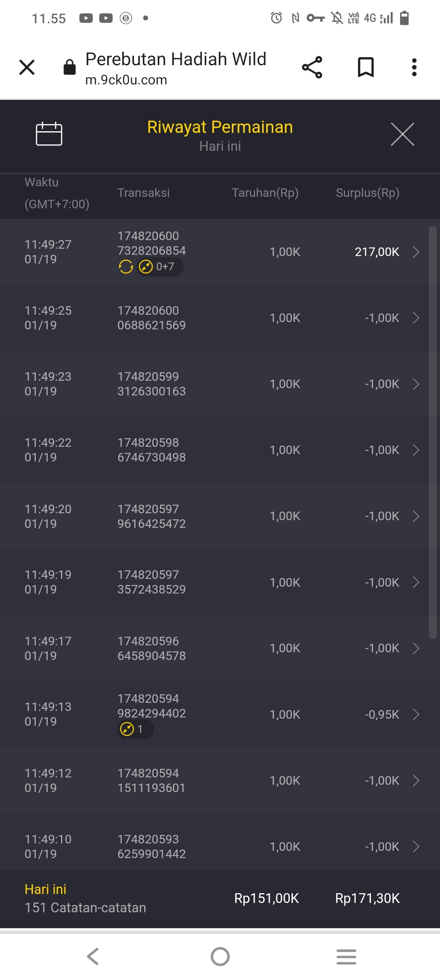Tap the free spin icon on 11:49:27 row
Image resolution: width=440 pixels, height=980 pixels.
(126, 267)
